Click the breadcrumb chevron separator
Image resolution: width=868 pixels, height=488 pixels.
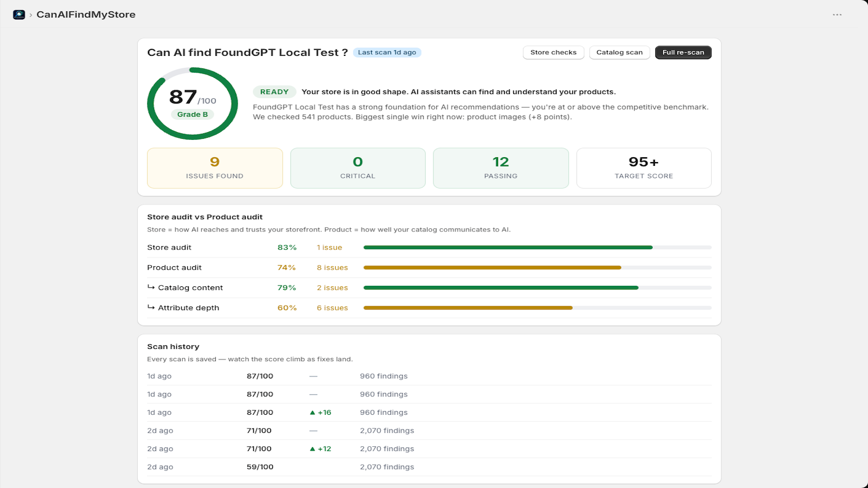(x=31, y=15)
